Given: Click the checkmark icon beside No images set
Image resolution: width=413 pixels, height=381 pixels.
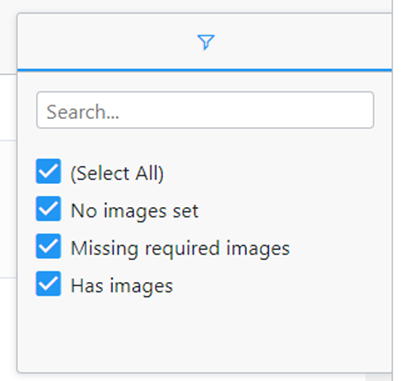Looking at the screenshot, I should pyautogui.click(x=49, y=209).
